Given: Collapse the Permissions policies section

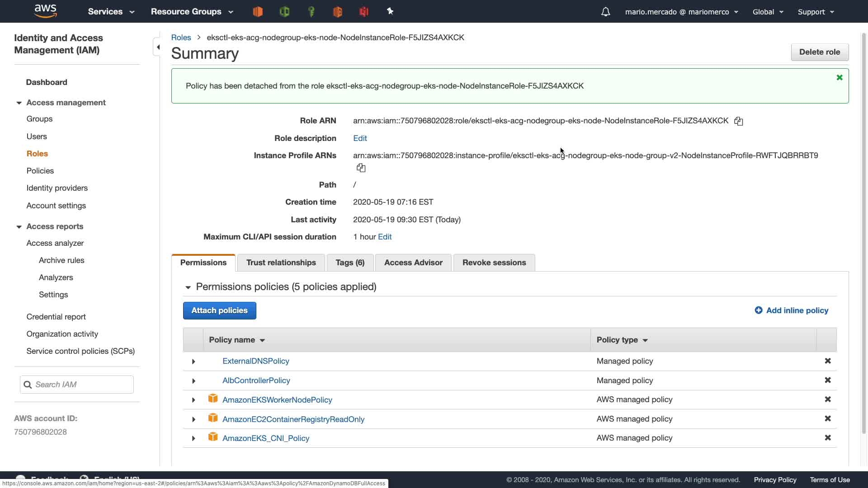Looking at the screenshot, I should coord(188,287).
